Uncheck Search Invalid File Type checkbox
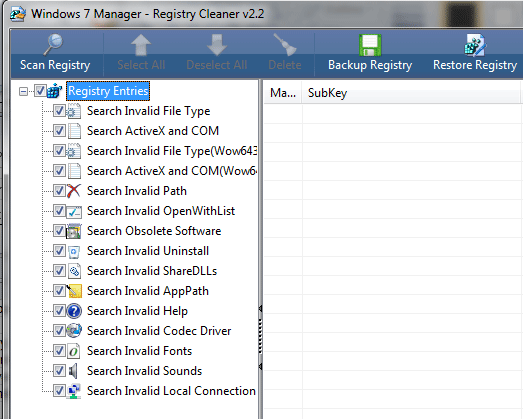The width and height of the screenshot is (523, 419). pyautogui.click(x=59, y=110)
